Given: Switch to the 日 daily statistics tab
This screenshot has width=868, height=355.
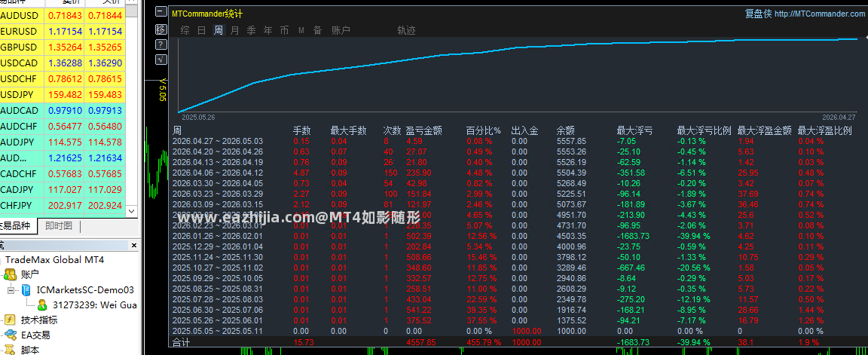Looking at the screenshot, I should coord(202,30).
